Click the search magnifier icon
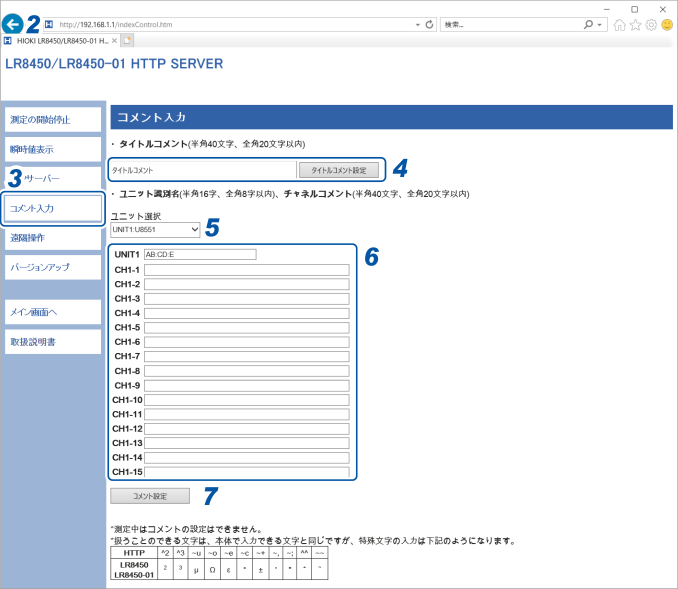678x589 pixels. coord(588,25)
